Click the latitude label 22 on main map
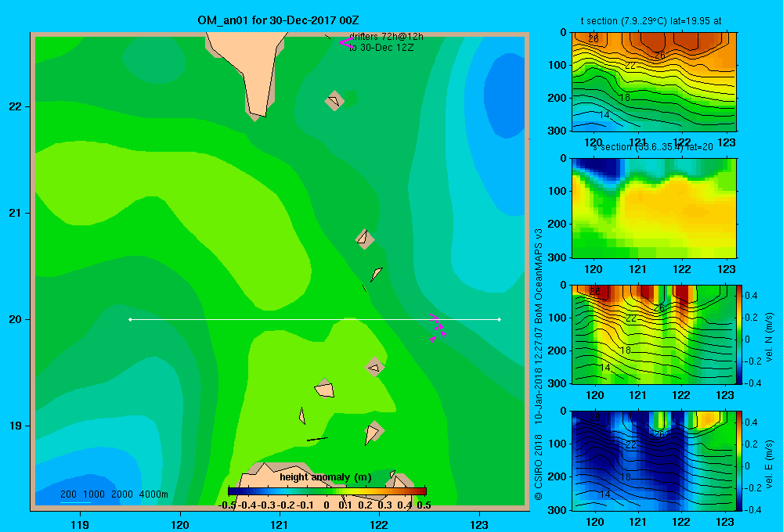The height and width of the screenshot is (532, 783). coord(16,106)
